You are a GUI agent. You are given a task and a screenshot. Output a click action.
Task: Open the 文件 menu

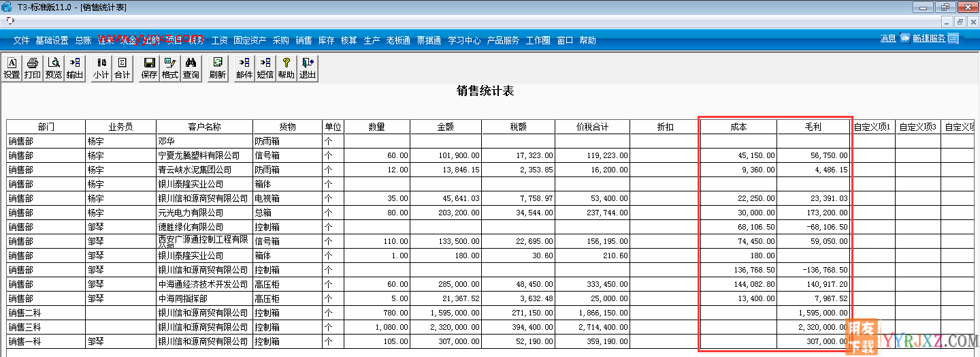click(21, 40)
